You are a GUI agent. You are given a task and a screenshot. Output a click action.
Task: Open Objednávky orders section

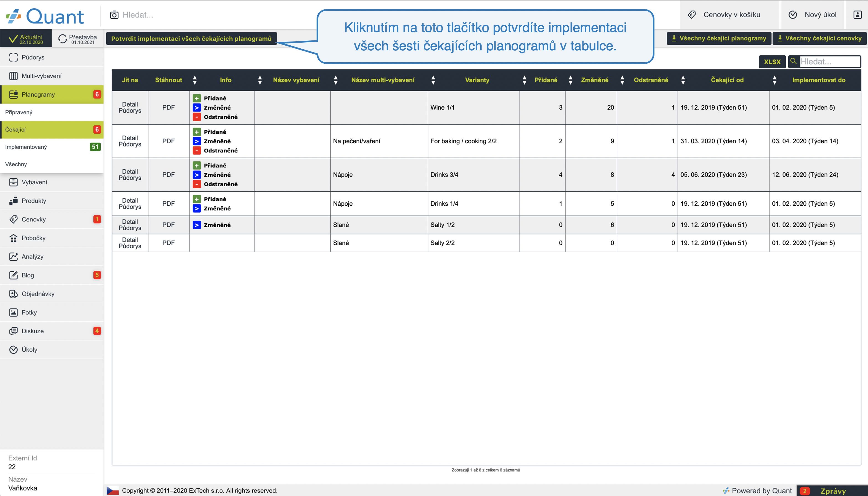coord(38,294)
